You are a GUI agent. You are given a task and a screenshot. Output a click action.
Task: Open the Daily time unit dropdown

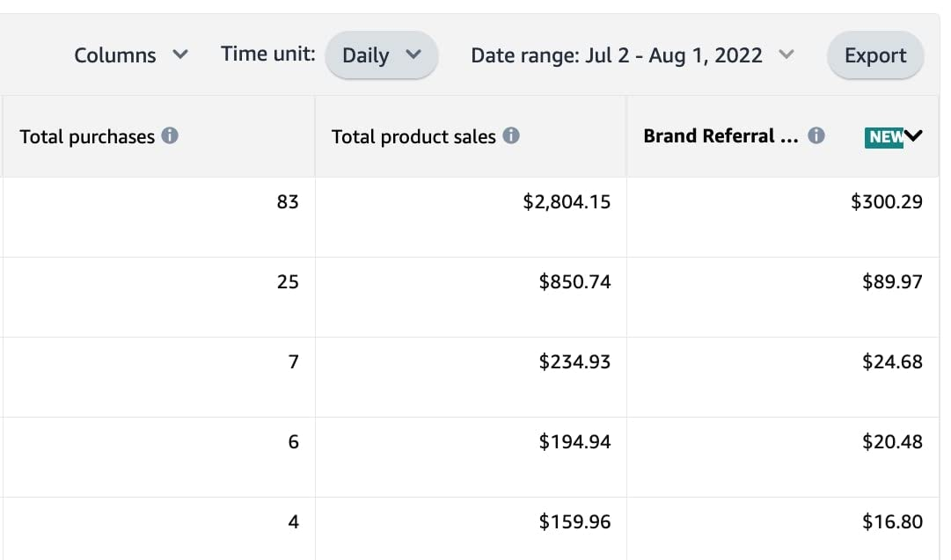pyautogui.click(x=382, y=55)
